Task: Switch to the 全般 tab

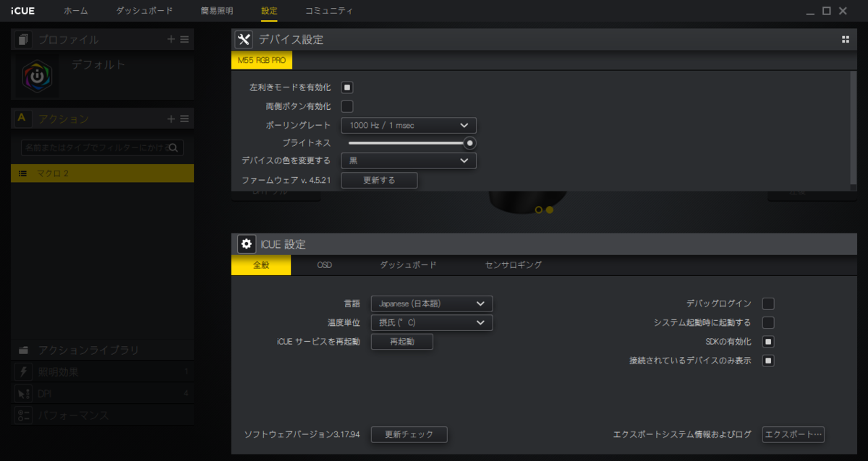Action: [261, 265]
